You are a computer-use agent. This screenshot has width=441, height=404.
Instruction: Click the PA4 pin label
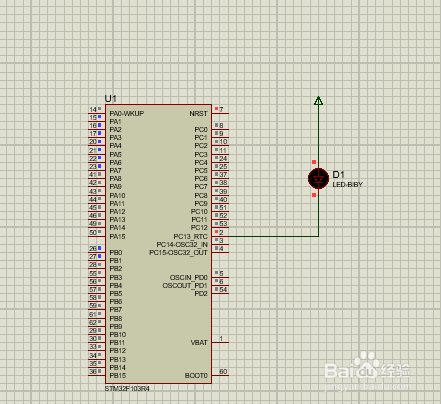(x=115, y=145)
